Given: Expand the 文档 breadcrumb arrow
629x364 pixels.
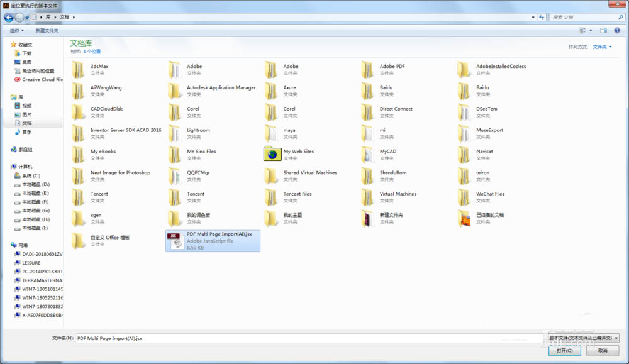Looking at the screenshot, I should coord(74,17).
